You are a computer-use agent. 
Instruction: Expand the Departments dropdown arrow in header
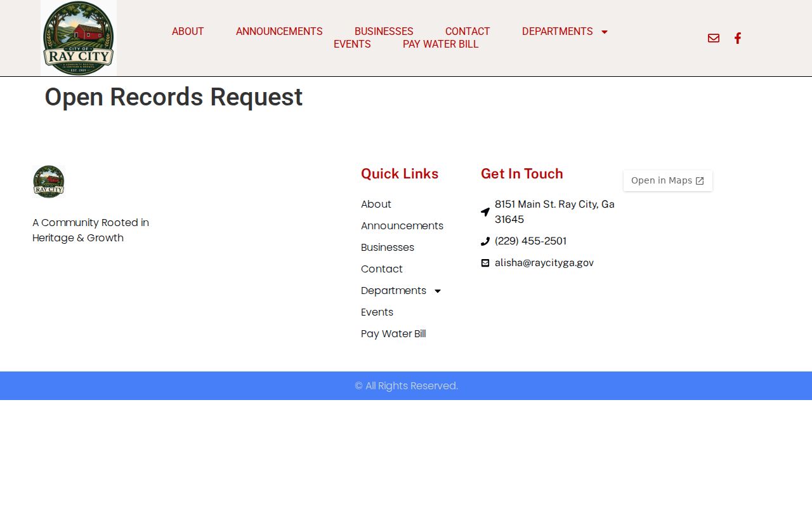pos(605,32)
